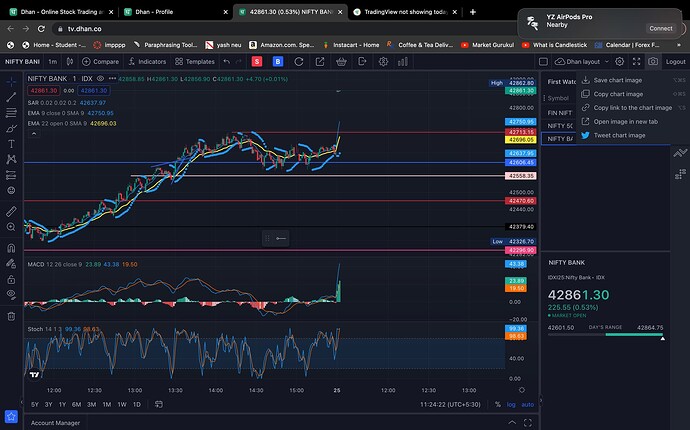Collapse the indicator legend chevron
The width and height of the screenshot is (690, 430).
pos(34,134)
